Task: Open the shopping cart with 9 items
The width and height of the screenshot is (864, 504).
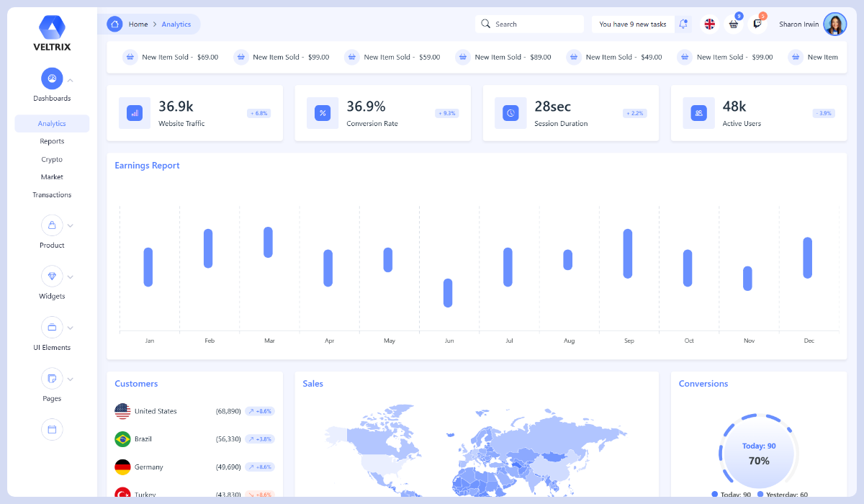Action: pyautogui.click(x=734, y=24)
